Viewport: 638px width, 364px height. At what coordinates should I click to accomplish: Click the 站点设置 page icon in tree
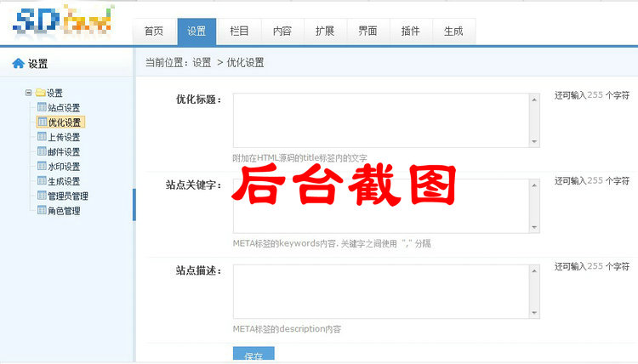pyautogui.click(x=42, y=108)
